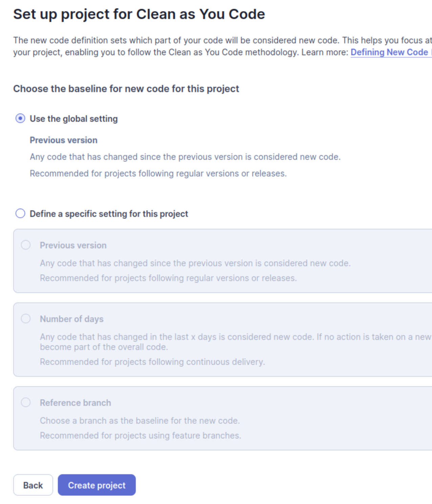
Task: Click the 'Use the global setting' label text
Action: click(x=74, y=119)
